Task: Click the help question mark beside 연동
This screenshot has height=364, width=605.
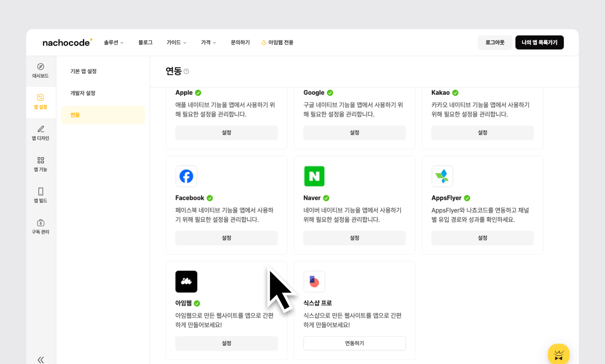Action: 186,71
